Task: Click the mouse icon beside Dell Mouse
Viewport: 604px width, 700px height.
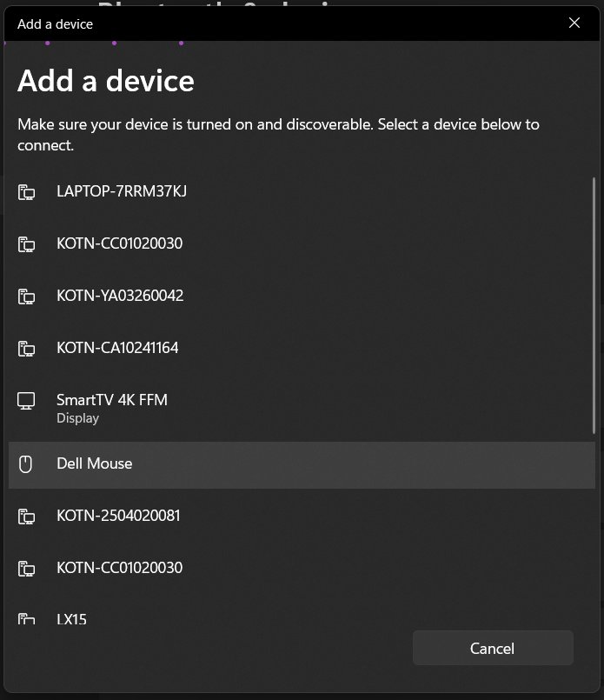Action: (26, 464)
